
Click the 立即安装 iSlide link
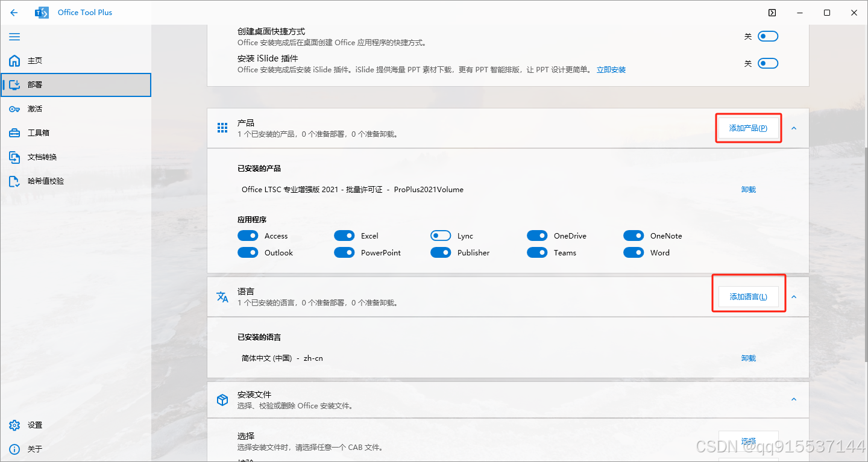coord(611,70)
